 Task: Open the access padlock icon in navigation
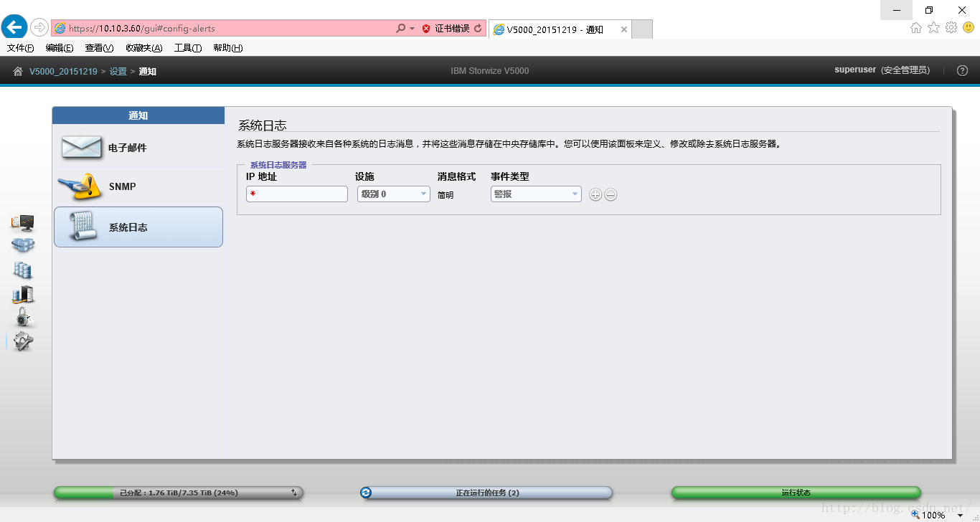(23, 317)
